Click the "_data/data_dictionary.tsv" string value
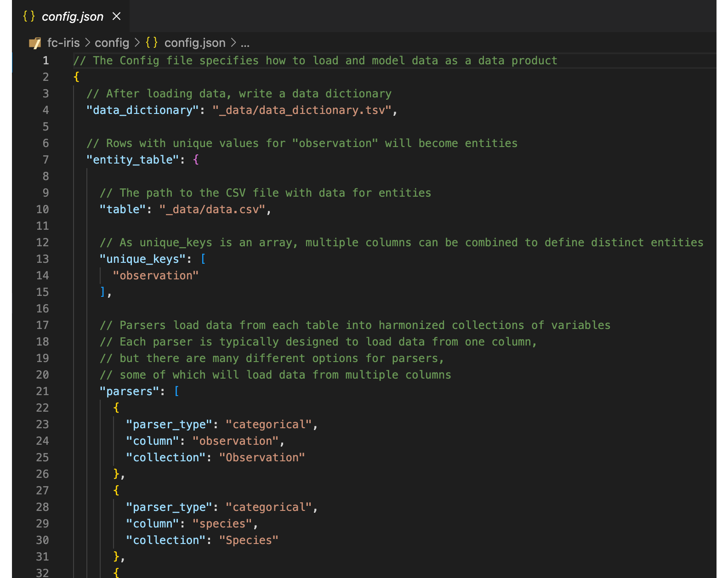 click(301, 110)
